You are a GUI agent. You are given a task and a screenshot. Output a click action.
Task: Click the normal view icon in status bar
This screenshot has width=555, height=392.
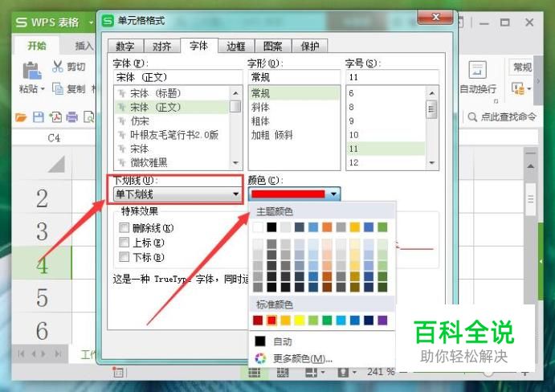click(254, 372)
